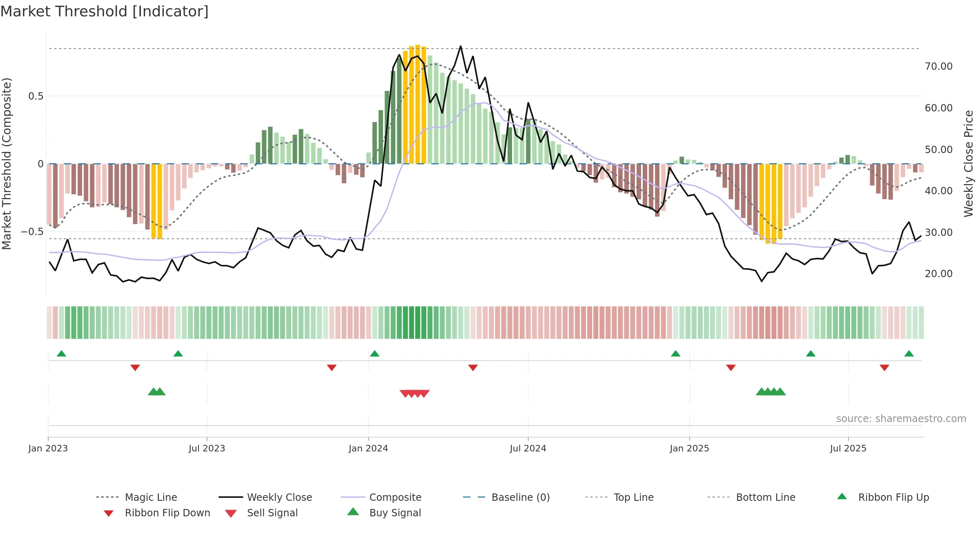980x551 pixels.
Task: Toggle the Top Line legend entry
Action: coord(619,497)
